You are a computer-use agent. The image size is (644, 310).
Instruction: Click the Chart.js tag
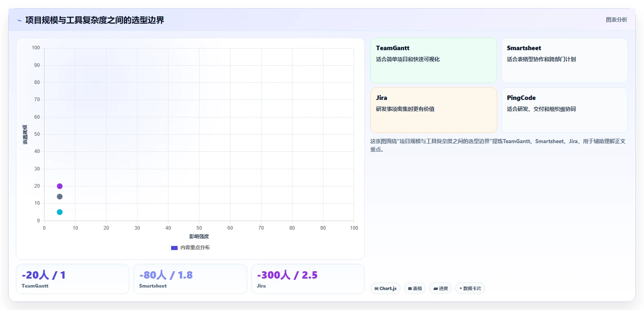coord(385,288)
